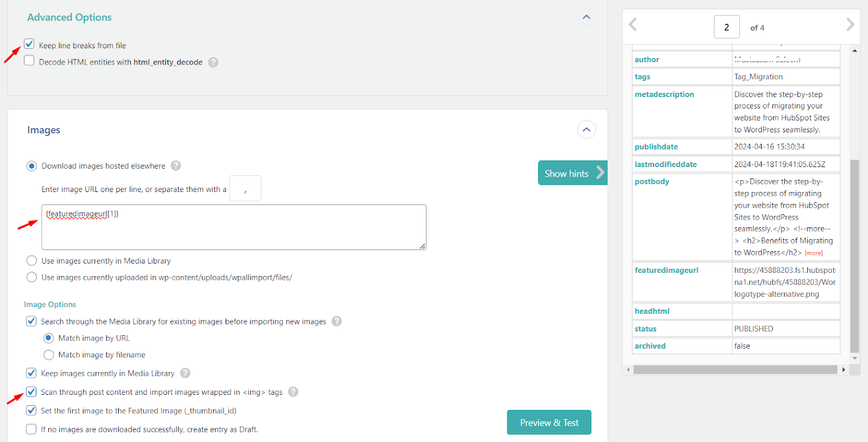This screenshot has height=442, width=868.
Task: Click help icon beside Search through Media Library
Action: click(336, 322)
